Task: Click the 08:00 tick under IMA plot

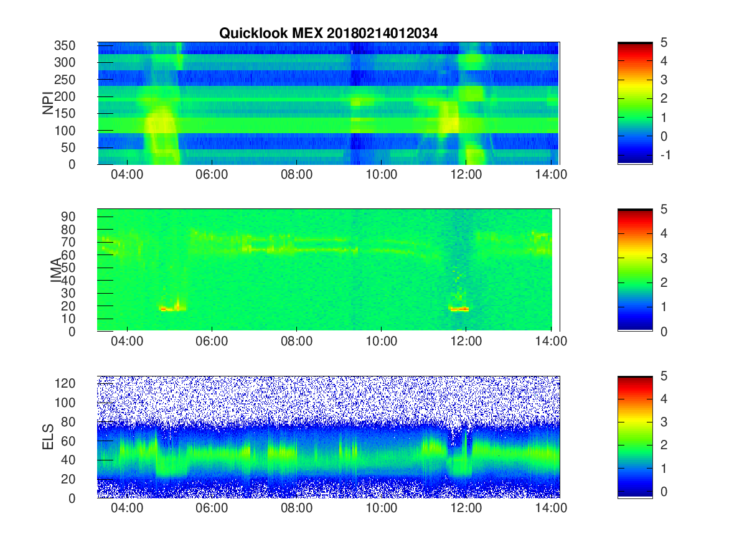Action: [296, 342]
